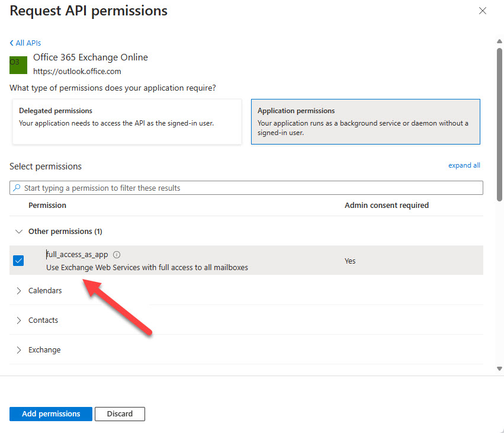Uncheck the full_access_as_app checkbox
Viewport: 504px width, 433px height.
click(18, 261)
